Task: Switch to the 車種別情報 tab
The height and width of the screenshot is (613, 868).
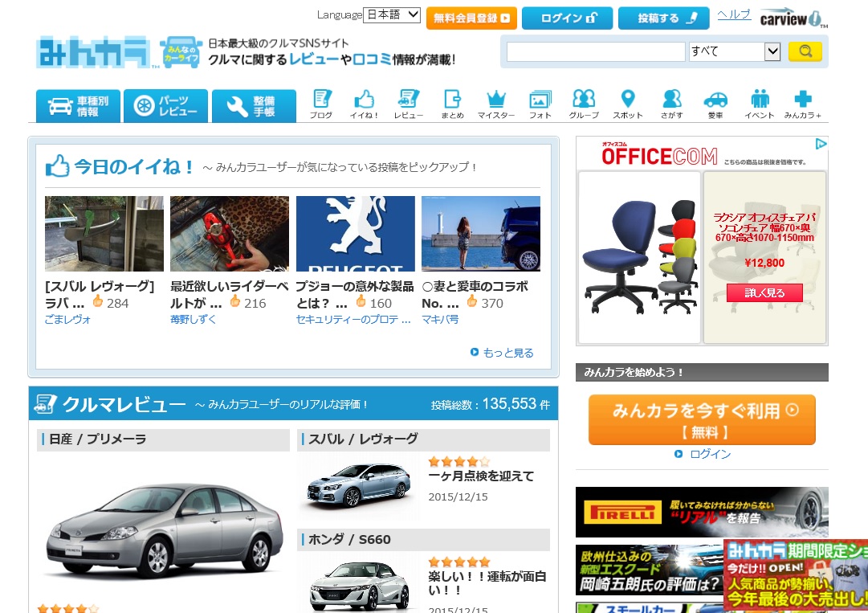Action: pyautogui.click(x=79, y=106)
